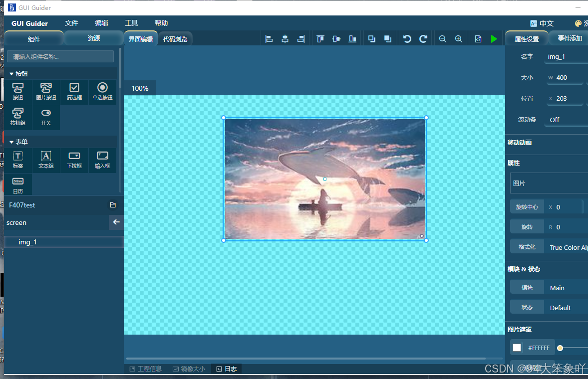This screenshot has width=588, height=379.
Task: Select the align bottom toolbar icon
Action: click(352, 39)
